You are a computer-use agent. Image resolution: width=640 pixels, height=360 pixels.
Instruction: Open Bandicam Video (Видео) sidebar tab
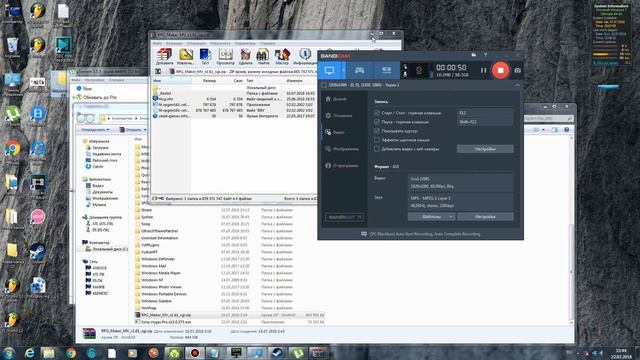(336, 132)
